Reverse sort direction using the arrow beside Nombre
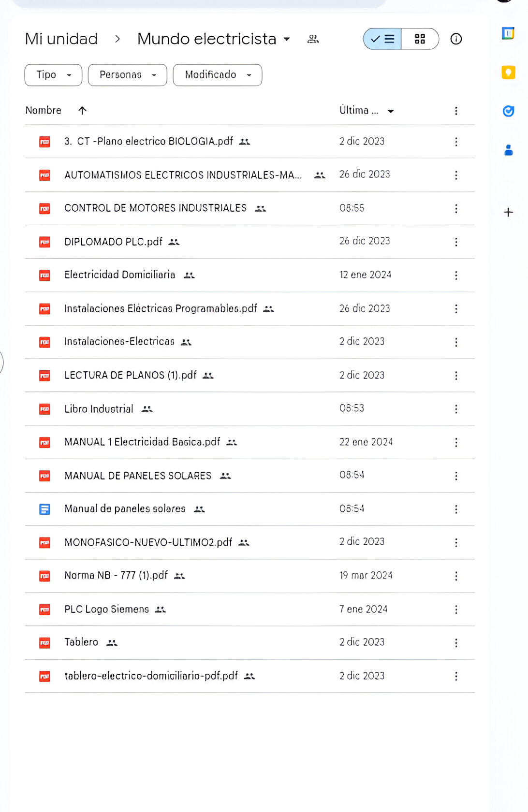Viewport: 528px width, 812px height. 83,111
